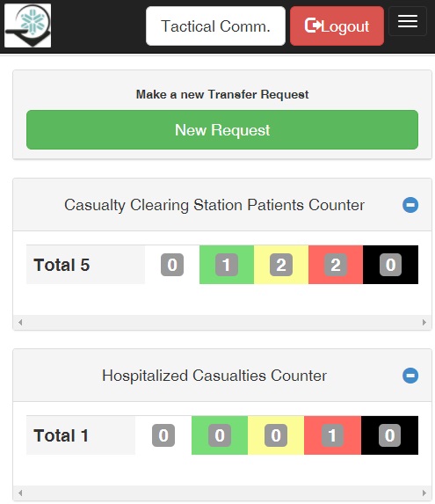Select green badge in Casualty Clearing counter

click(227, 265)
